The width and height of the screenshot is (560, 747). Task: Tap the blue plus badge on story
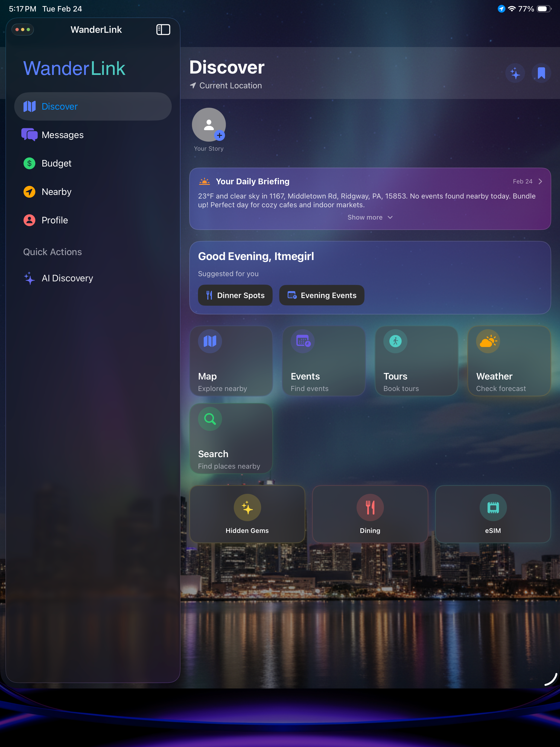coord(220,135)
